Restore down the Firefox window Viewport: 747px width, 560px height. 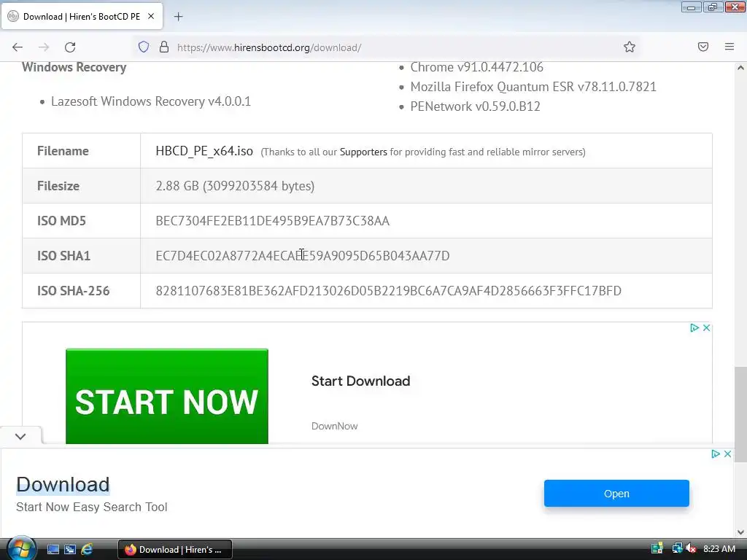click(x=713, y=7)
